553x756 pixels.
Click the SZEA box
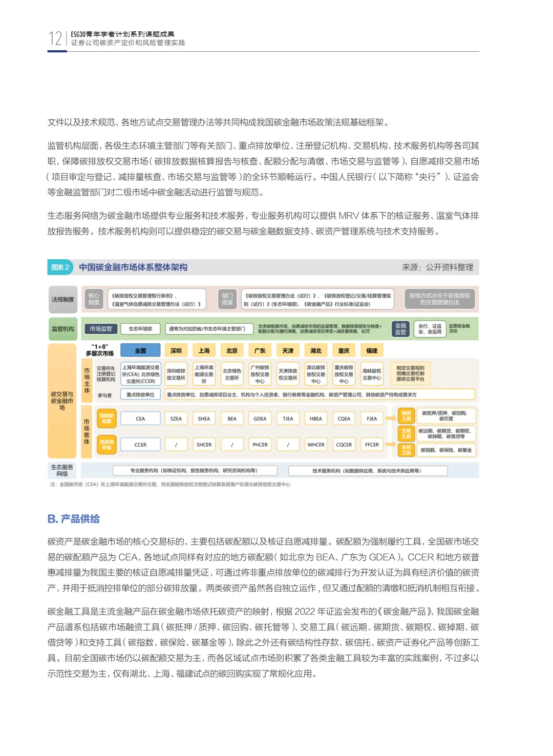(x=176, y=418)
